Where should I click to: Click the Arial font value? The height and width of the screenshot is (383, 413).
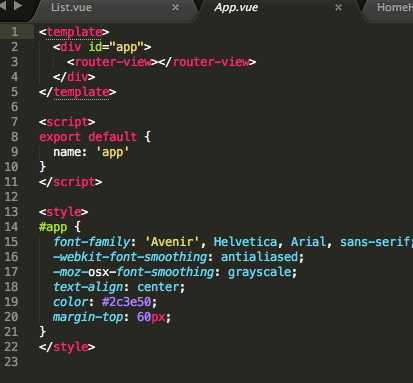pos(308,242)
